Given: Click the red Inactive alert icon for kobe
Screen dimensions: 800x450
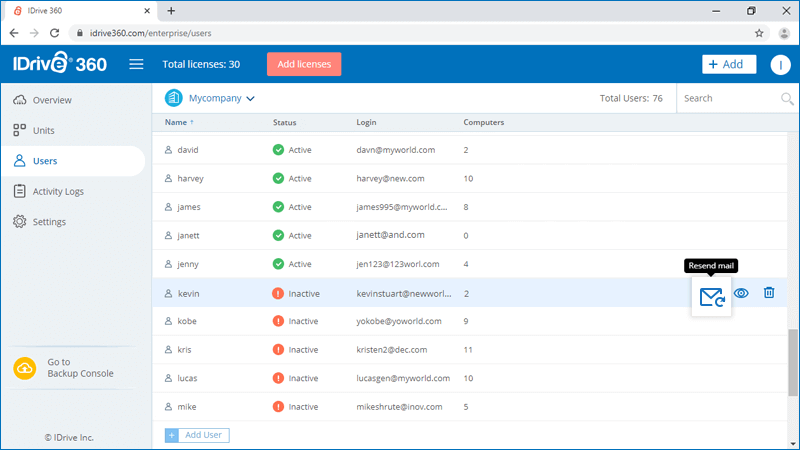Looking at the screenshot, I should pos(278,321).
